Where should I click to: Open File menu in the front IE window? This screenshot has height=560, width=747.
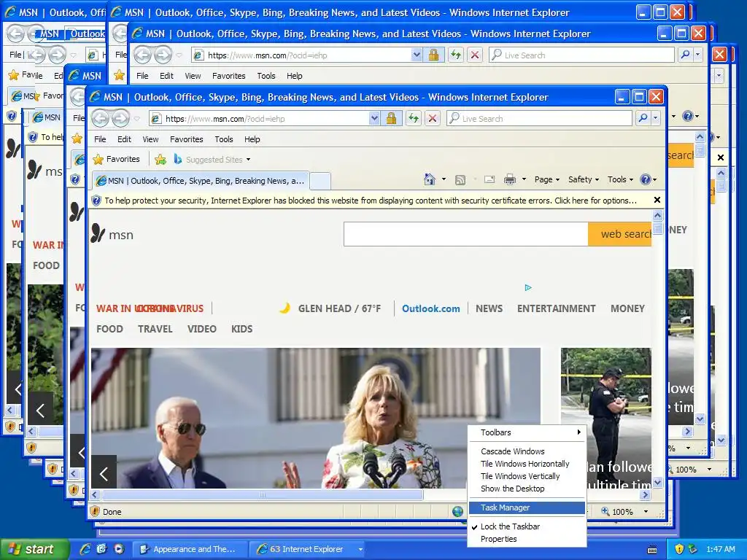pos(100,139)
